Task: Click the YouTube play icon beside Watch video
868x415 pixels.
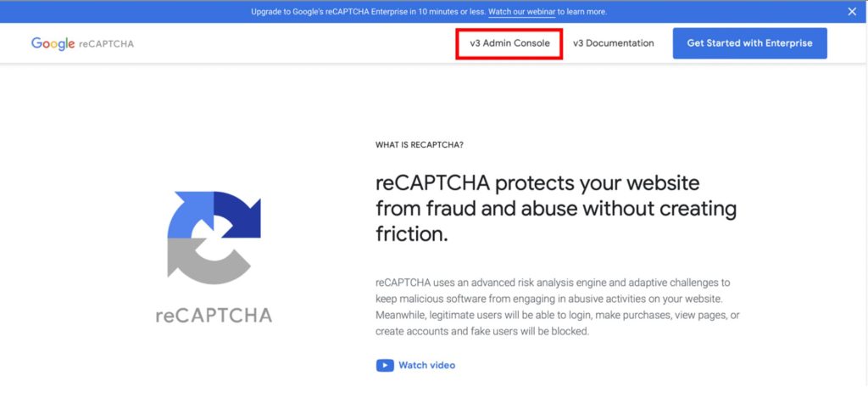Action: 385,366
